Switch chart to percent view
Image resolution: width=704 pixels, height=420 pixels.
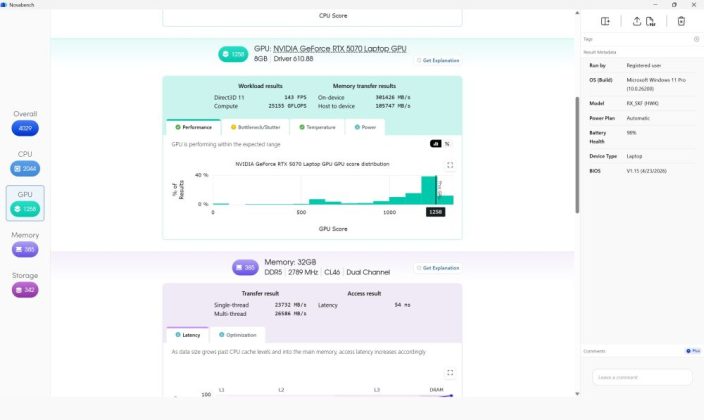tap(447, 144)
